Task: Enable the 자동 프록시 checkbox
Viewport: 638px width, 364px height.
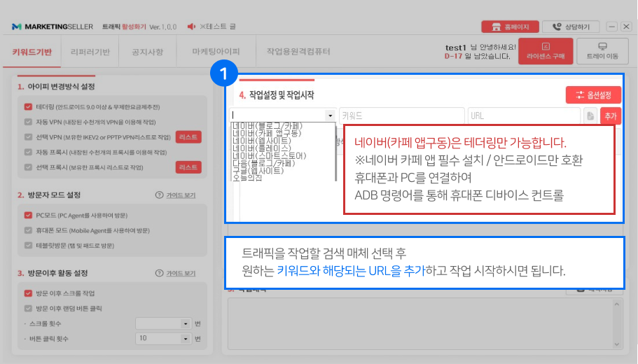Action: pos(28,152)
